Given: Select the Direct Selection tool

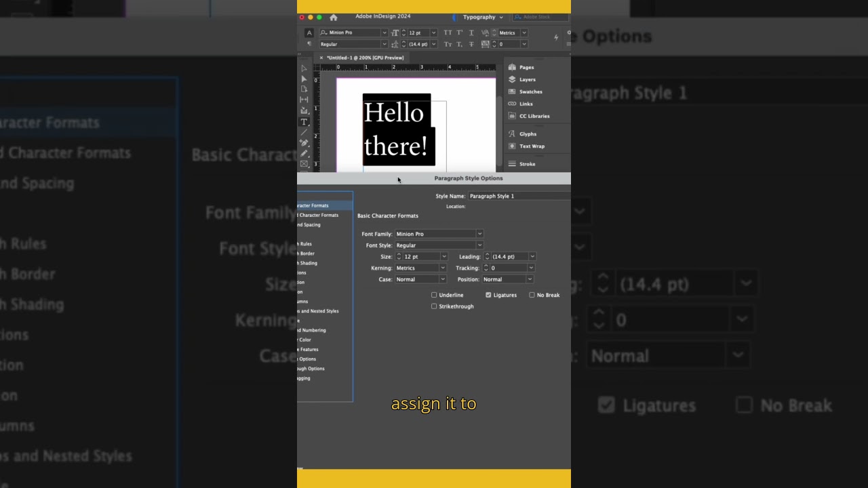Looking at the screenshot, I should (304, 79).
